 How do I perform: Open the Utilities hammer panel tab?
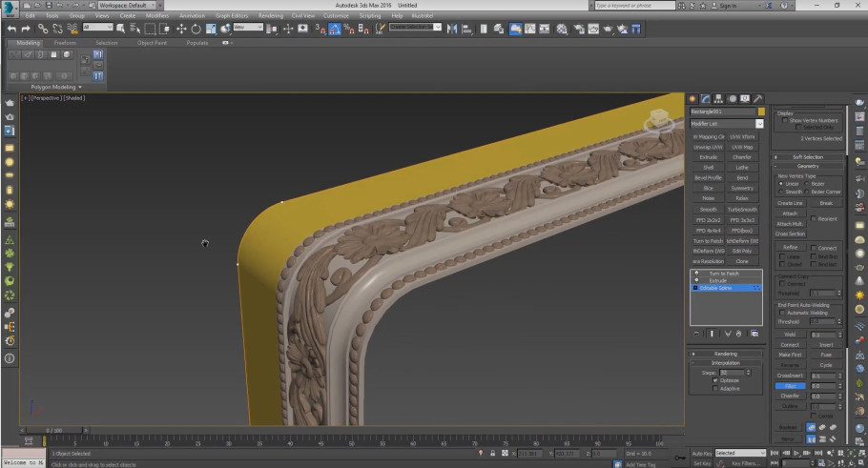[x=758, y=98]
